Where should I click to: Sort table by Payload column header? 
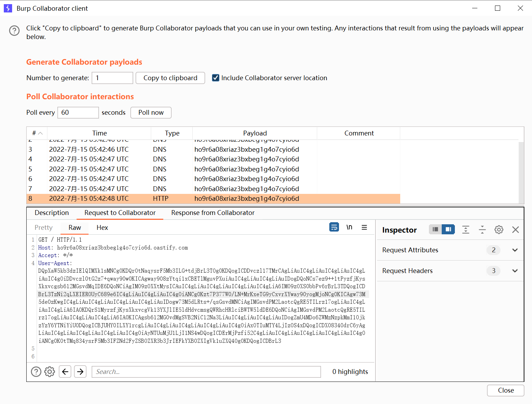(x=255, y=133)
